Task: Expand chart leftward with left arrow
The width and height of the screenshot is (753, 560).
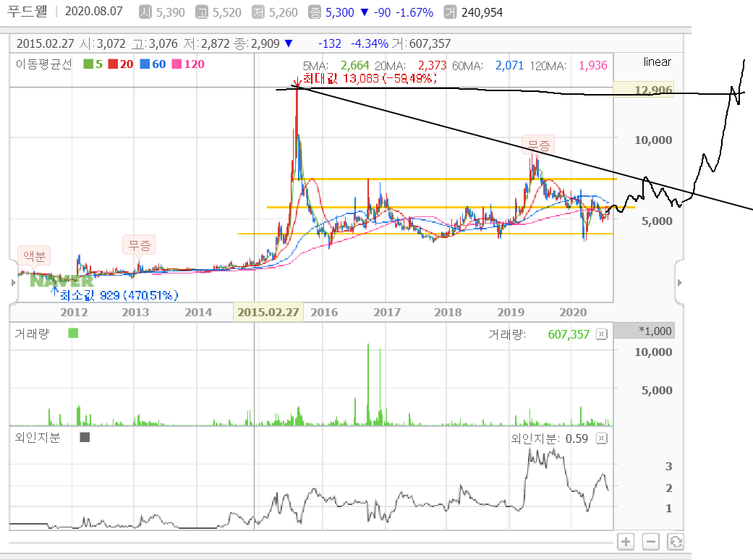Action: pyautogui.click(x=14, y=282)
